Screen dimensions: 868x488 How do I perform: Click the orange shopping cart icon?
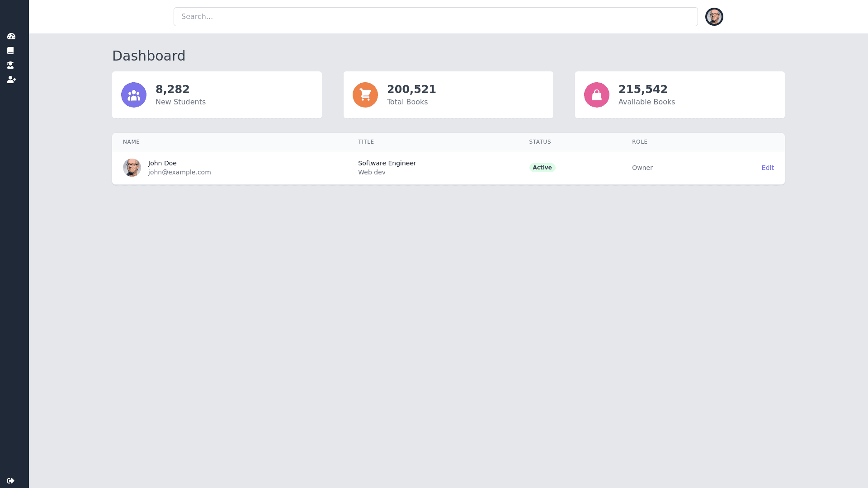[x=365, y=95]
